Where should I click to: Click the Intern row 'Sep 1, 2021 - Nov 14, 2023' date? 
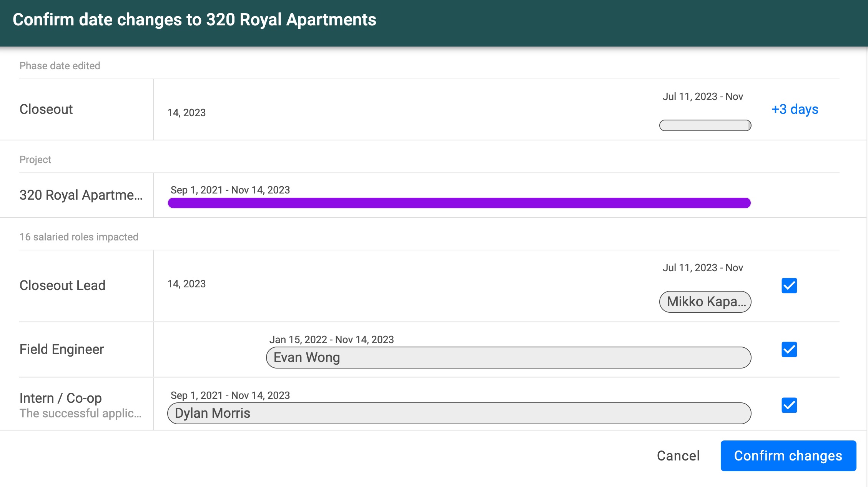[x=230, y=395]
